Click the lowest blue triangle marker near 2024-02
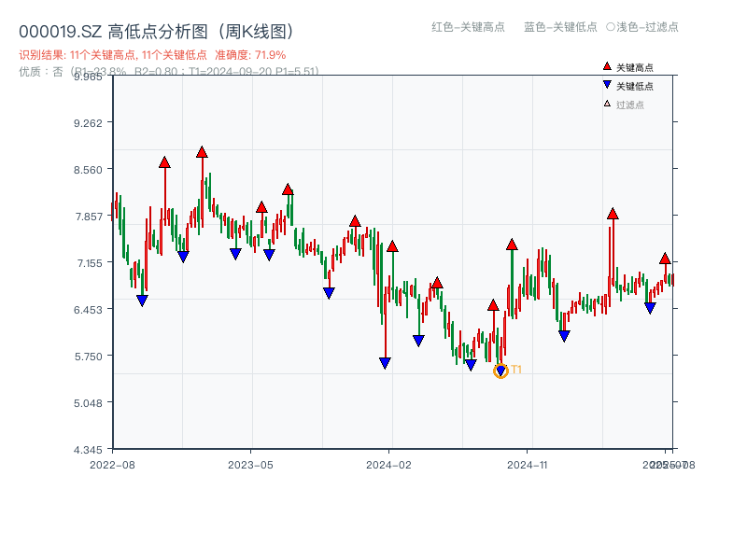 tap(384, 361)
